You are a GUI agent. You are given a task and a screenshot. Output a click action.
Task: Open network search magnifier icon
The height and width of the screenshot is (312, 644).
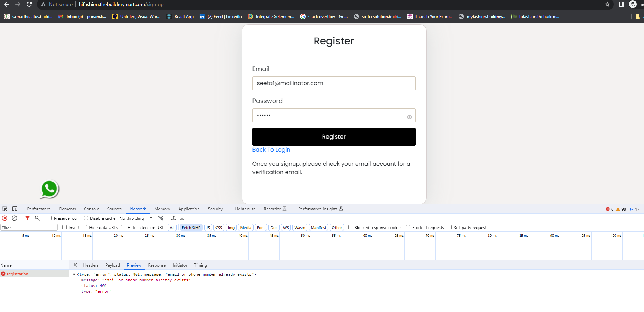coord(37,218)
